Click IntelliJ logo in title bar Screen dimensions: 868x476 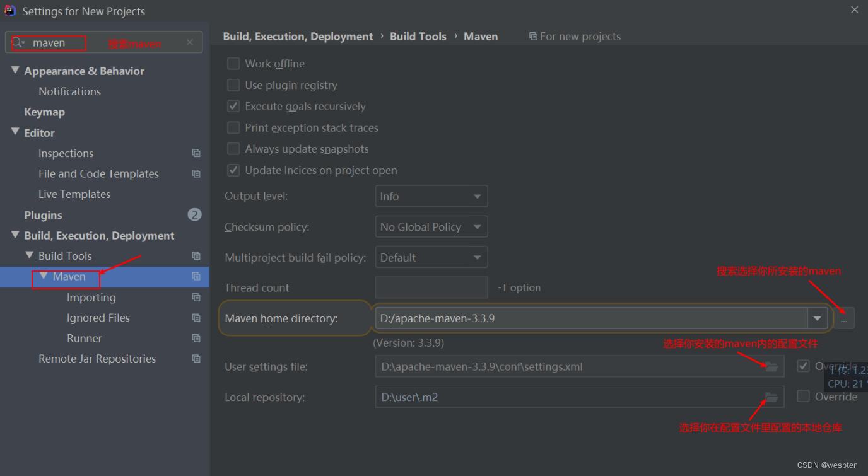(x=10, y=10)
